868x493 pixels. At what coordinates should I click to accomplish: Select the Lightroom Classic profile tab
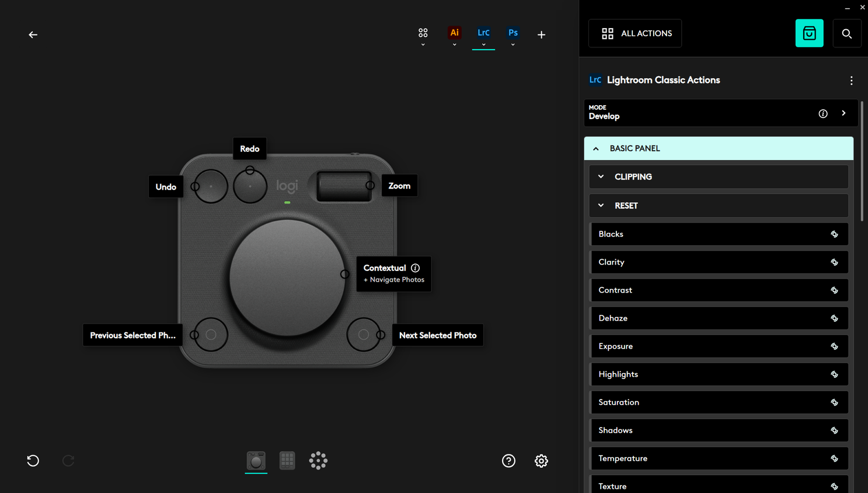click(x=483, y=33)
